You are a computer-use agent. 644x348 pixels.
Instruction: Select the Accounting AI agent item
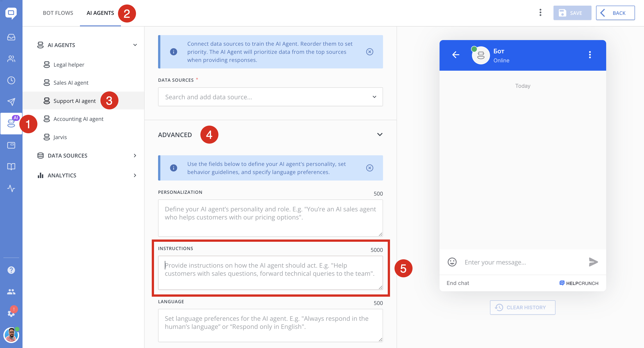point(78,119)
